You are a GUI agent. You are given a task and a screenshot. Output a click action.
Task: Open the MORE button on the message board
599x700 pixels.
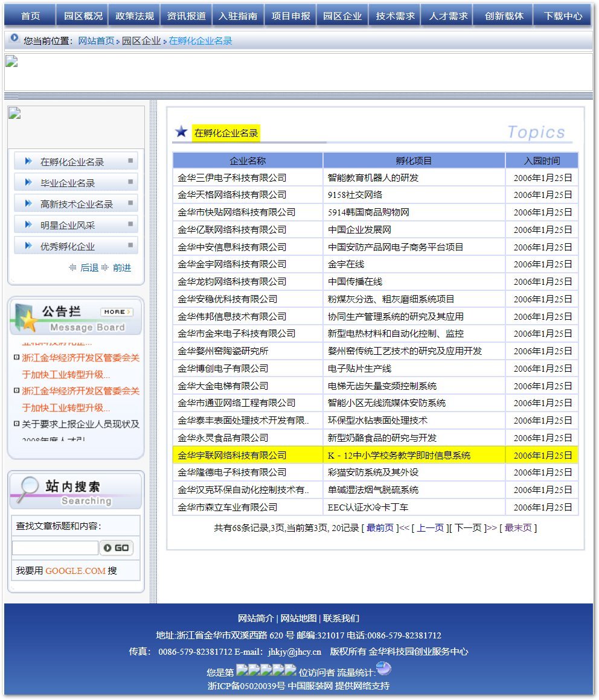click(117, 312)
